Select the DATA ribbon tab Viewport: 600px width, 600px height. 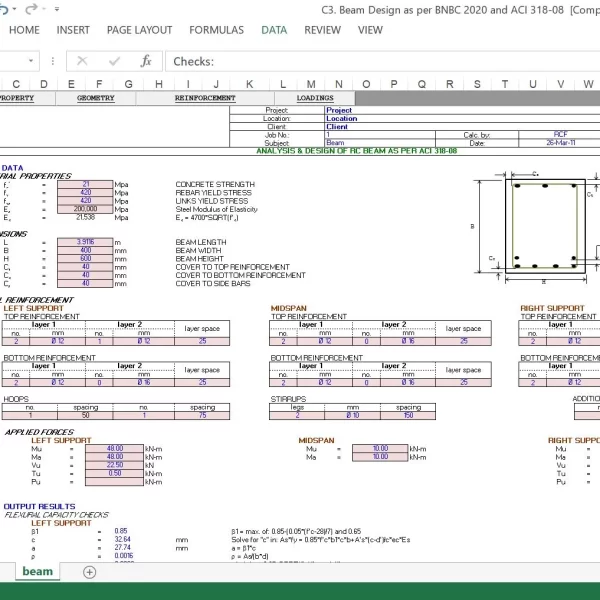(274, 30)
